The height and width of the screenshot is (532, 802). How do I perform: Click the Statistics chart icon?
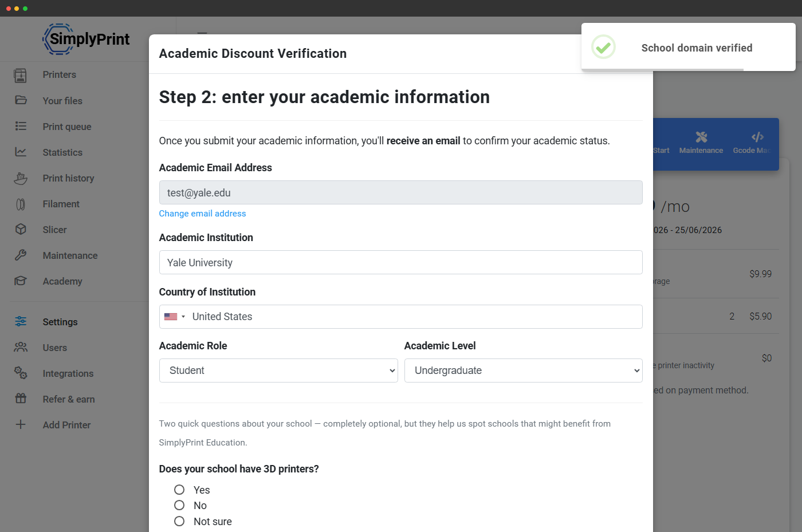(x=21, y=152)
